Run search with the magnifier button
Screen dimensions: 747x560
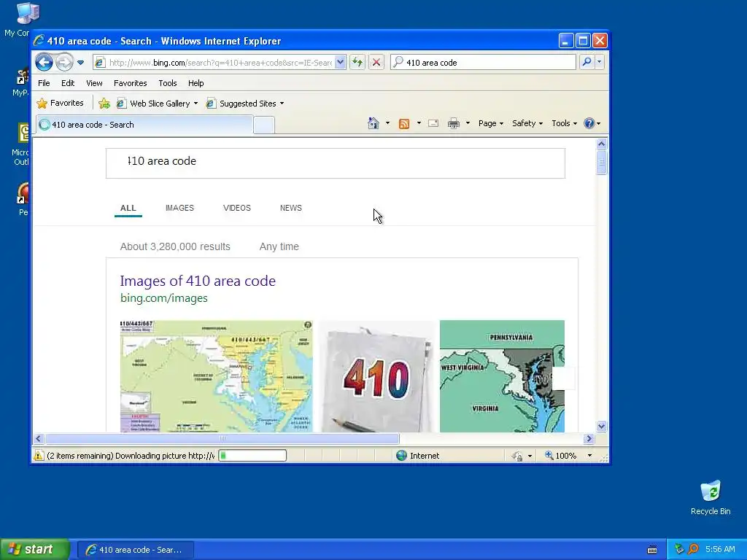[587, 62]
